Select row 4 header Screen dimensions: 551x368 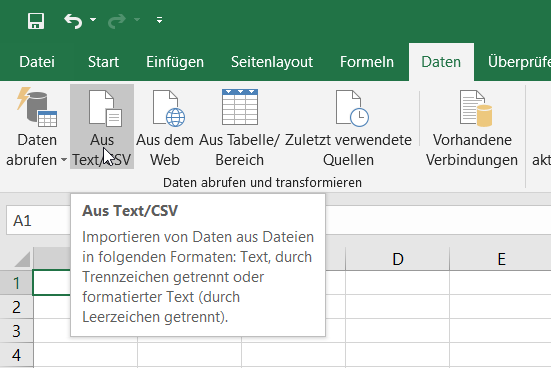[17, 355]
